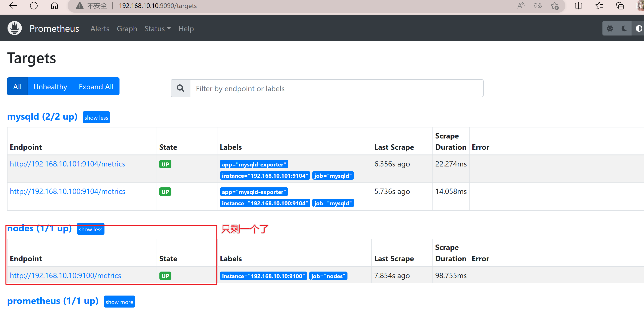The image size is (644, 312).
Task: Open the Graph page
Action: [127, 29]
